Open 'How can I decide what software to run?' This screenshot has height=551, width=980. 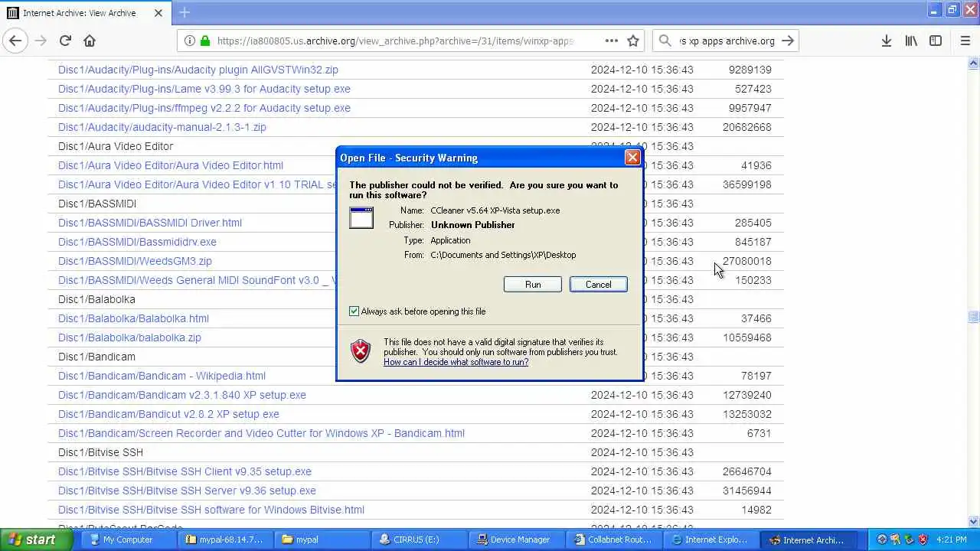[x=456, y=362]
